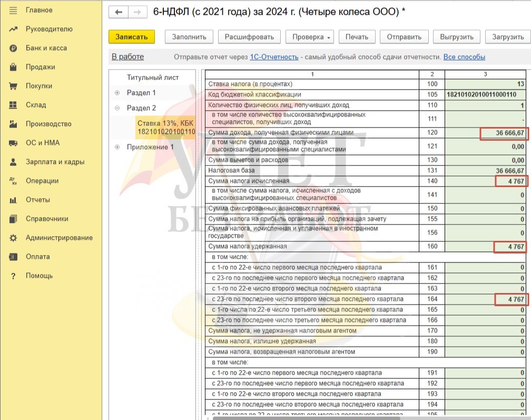
Task: Open the 1С-Отчетность link
Action: click(274, 57)
